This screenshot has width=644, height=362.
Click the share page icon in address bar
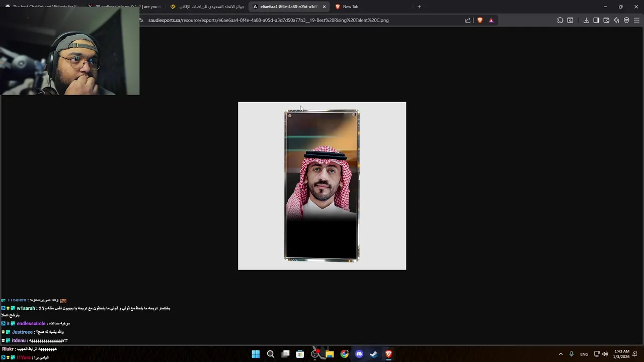468,20
